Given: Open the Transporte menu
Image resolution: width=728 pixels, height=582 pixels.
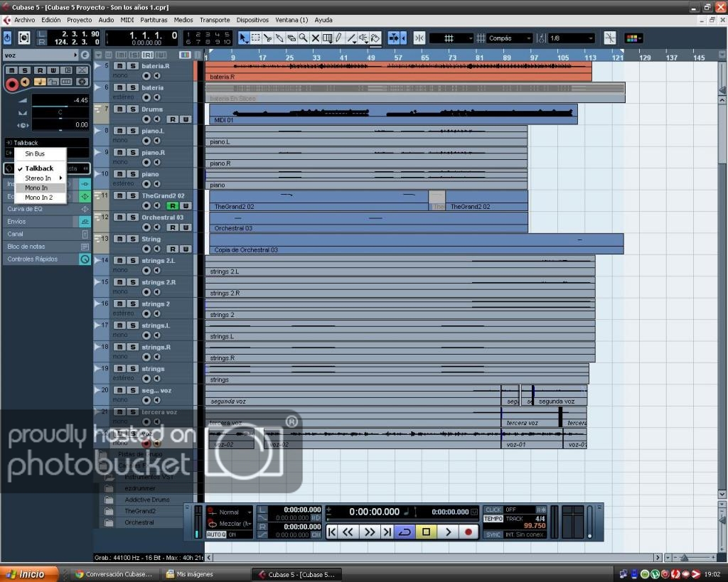Looking at the screenshot, I should point(214,20).
